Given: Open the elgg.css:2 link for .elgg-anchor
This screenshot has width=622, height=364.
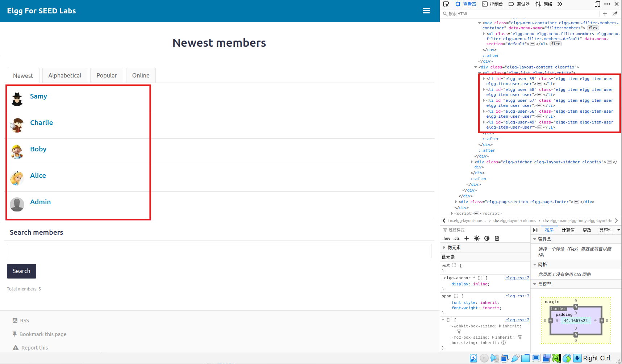Looking at the screenshot, I should [x=517, y=278].
